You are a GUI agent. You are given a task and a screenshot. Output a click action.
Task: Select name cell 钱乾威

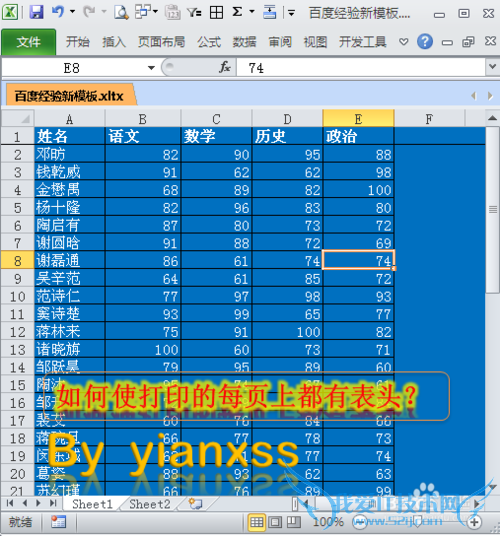tap(70, 172)
